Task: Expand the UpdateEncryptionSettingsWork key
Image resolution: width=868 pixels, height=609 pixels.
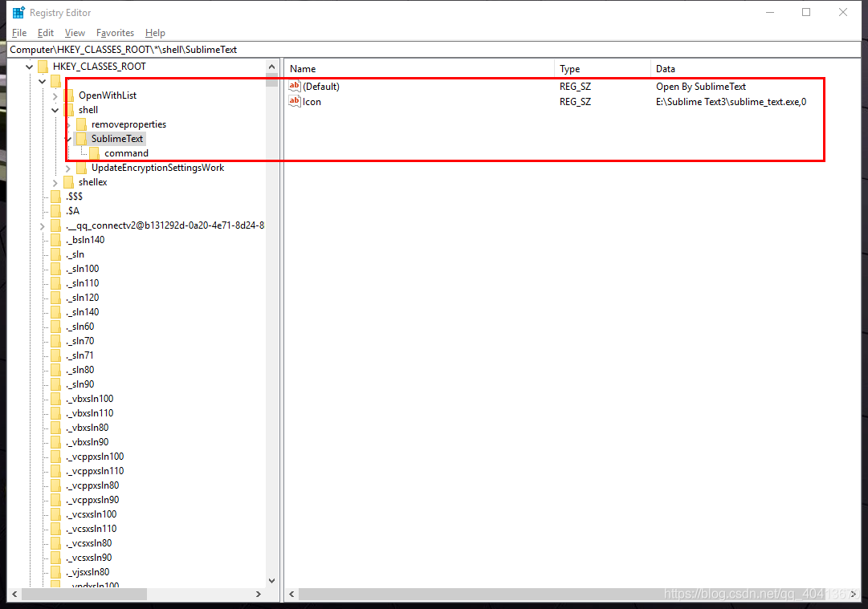Action: 68,168
